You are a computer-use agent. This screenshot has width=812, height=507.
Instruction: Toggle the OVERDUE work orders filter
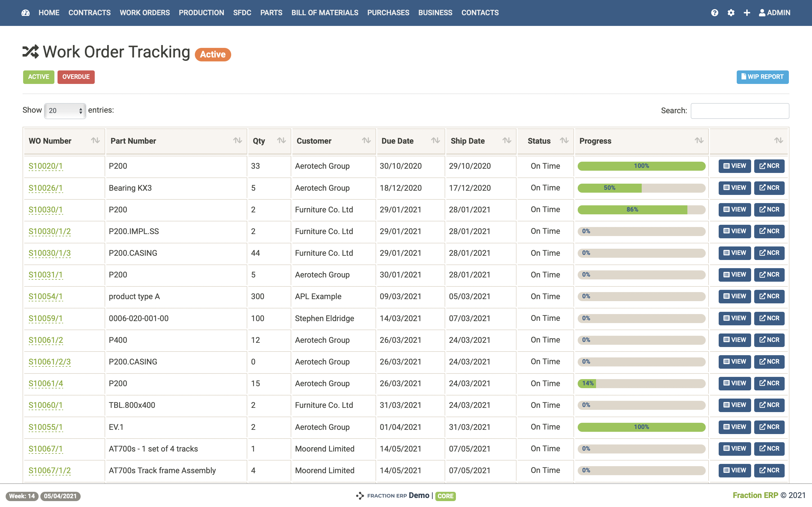click(x=76, y=77)
